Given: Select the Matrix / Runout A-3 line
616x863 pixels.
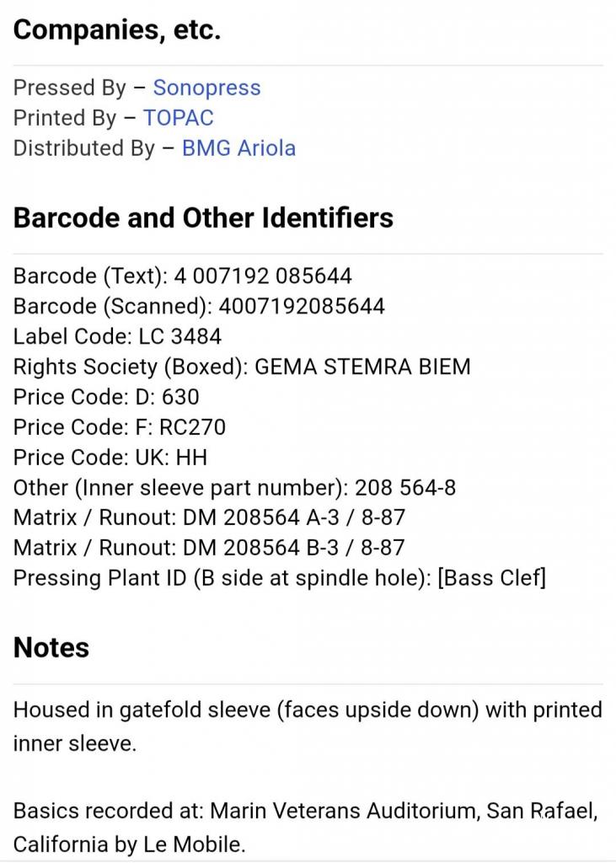Looking at the screenshot, I should (x=209, y=517).
